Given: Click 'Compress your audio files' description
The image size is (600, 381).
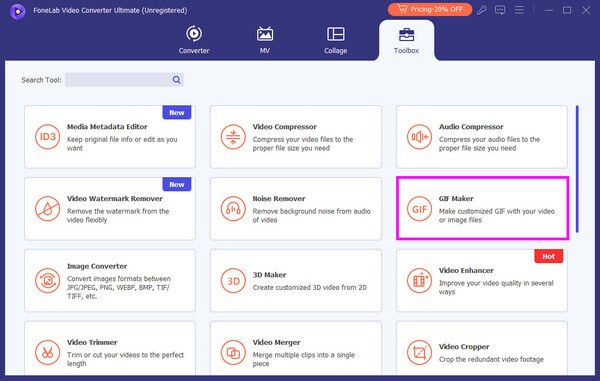Looking at the screenshot, I should pos(489,143).
